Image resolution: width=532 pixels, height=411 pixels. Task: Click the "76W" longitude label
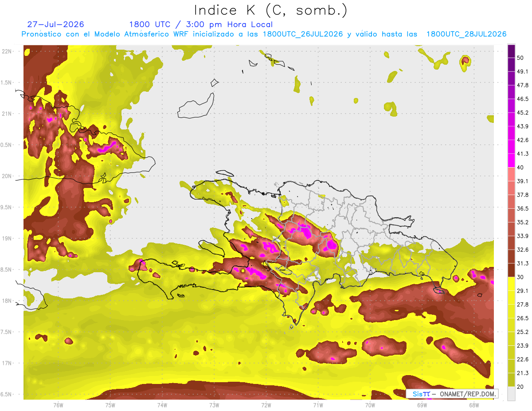[x=58, y=405]
